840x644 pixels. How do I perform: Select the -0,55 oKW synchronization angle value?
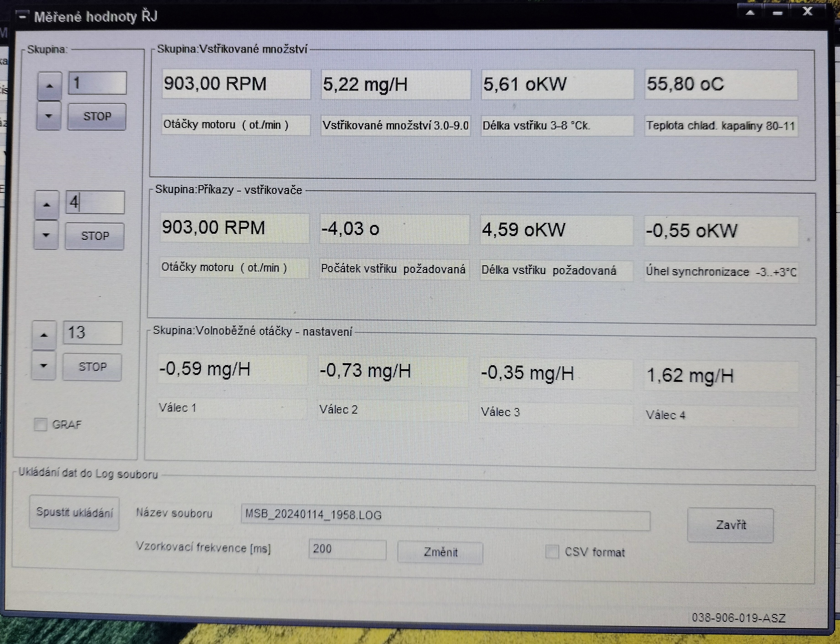point(721,231)
